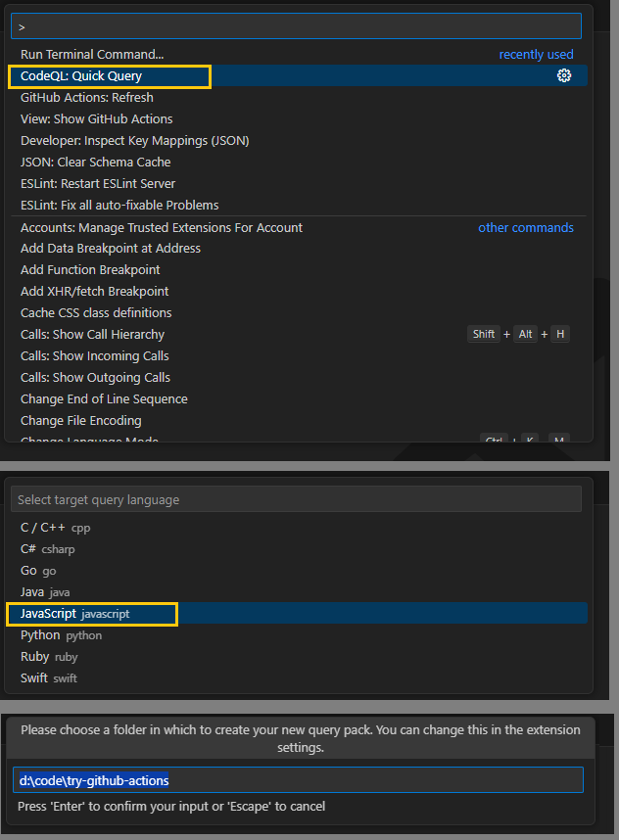Run GitHub Actions: Refresh command
The image size is (619, 840).
pyautogui.click(x=298, y=98)
